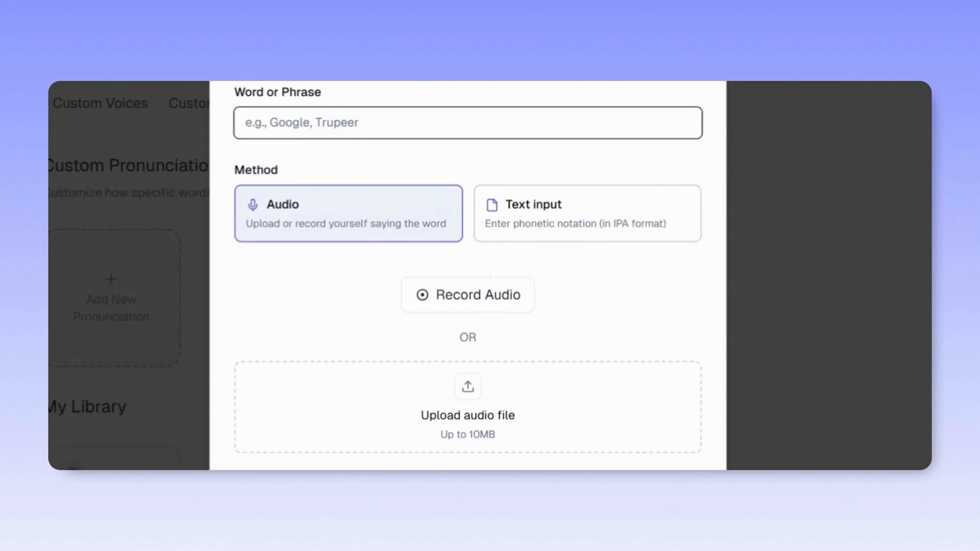Viewport: 980px width, 551px height.
Task: Enable the Record Audio option
Action: click(x=468, y=295)
